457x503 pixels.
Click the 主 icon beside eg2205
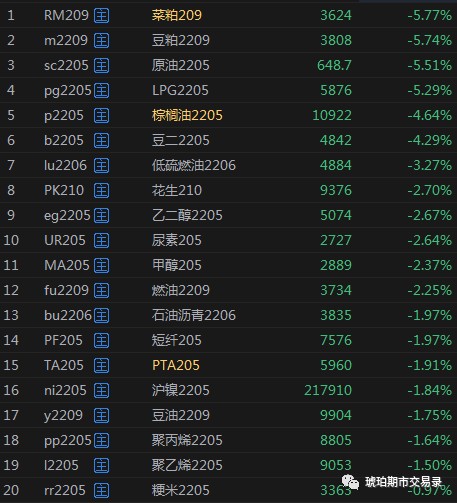pyautogui.click(x=101, y=215)
